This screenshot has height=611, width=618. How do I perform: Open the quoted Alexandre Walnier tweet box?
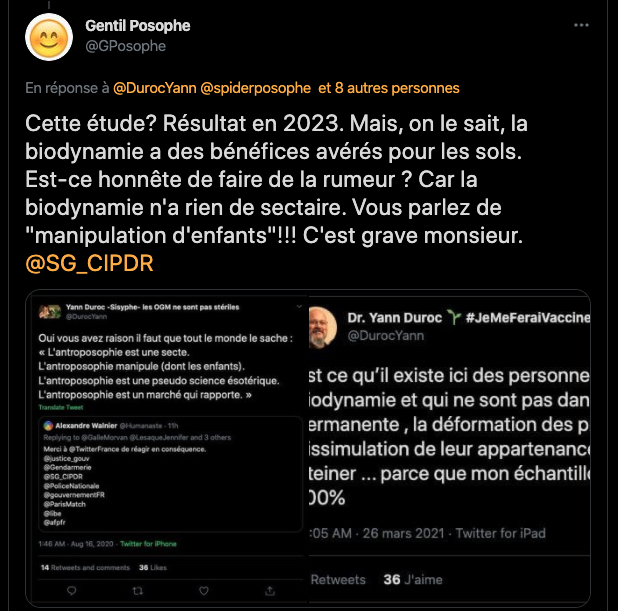pos(158,472)
